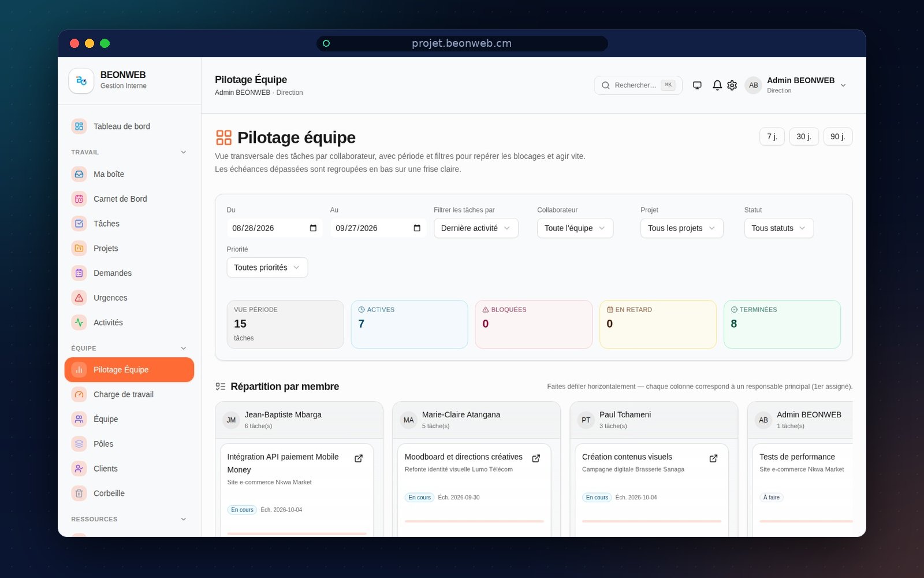Image resolution: width=924 pixels, height=578 pixels.
Task: Click the Demandes clipboard icon
Action: pos(79,273)
